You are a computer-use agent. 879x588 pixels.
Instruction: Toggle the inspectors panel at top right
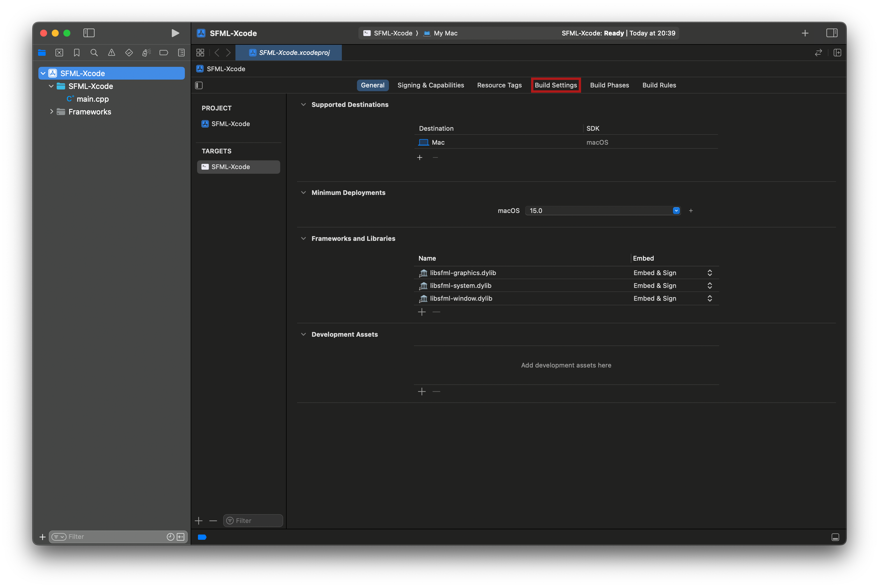click(x=831, y=33)
